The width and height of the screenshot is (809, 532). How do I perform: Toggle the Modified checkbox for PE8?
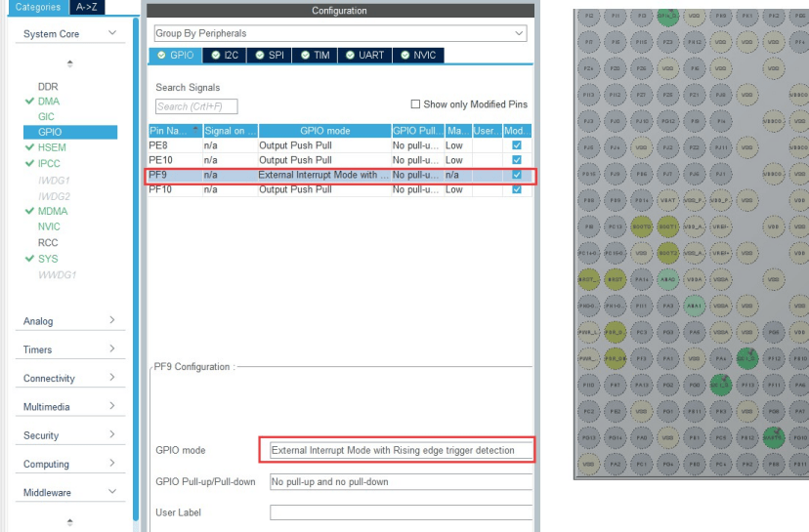pos(517,145)
